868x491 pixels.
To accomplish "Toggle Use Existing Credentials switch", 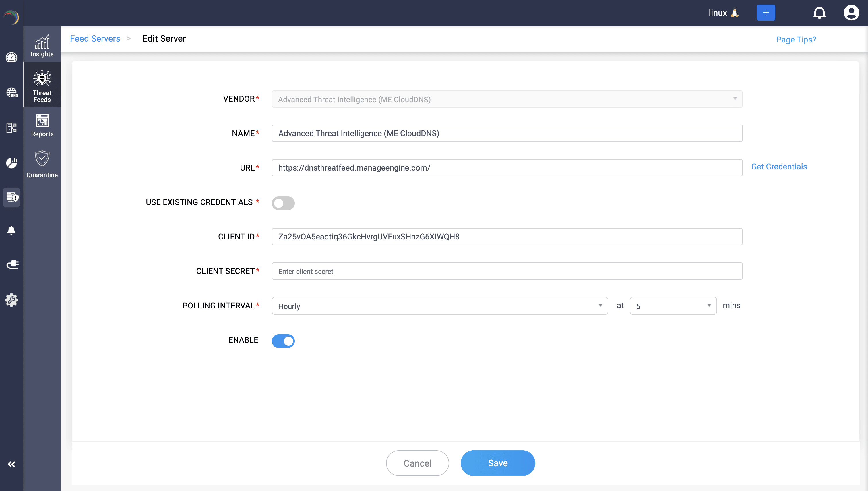I will coord(283,203).
